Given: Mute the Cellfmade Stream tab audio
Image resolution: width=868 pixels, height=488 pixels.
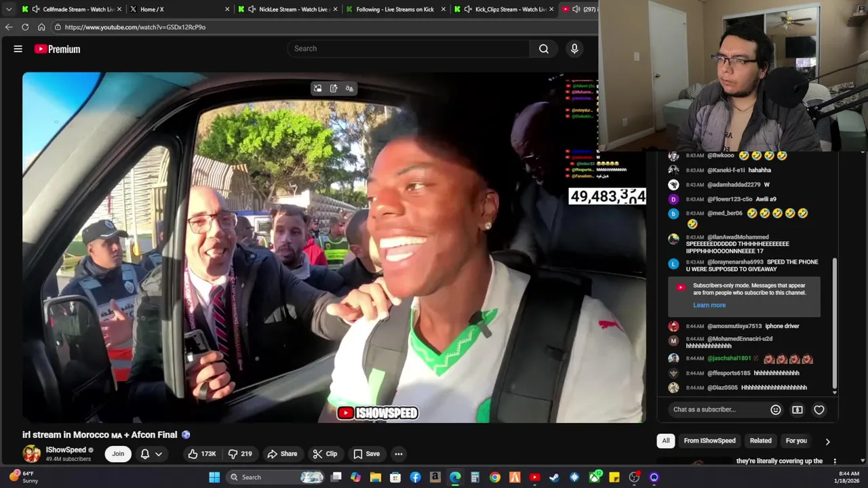Looking at the screenshot, I should tap(35, 9).
